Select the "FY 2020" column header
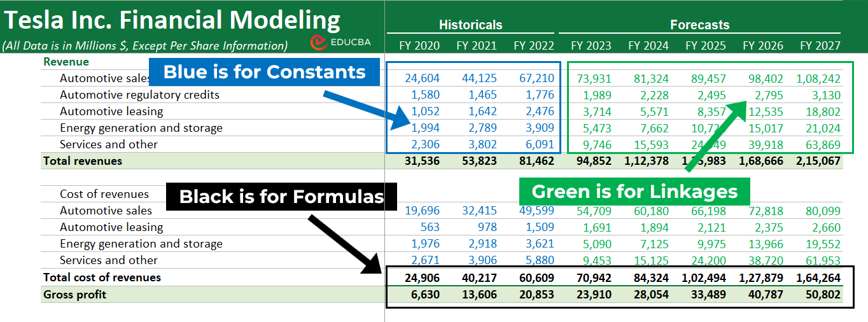The width and height of the screenshot is (868, 322). 419,46
